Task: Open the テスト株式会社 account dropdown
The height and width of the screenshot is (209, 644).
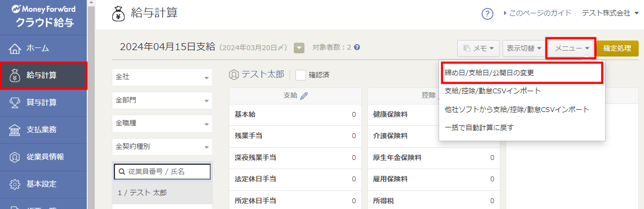Action: coord(610,13)
